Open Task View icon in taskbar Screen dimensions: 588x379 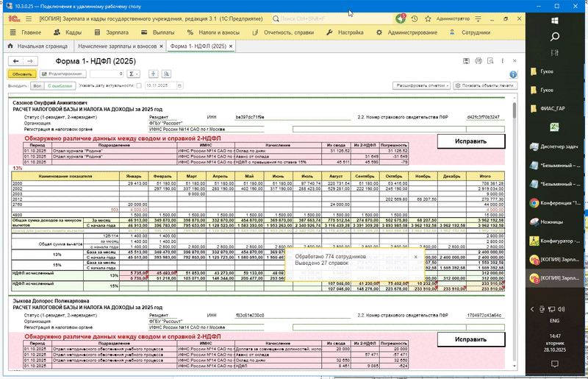pos(555,52)
